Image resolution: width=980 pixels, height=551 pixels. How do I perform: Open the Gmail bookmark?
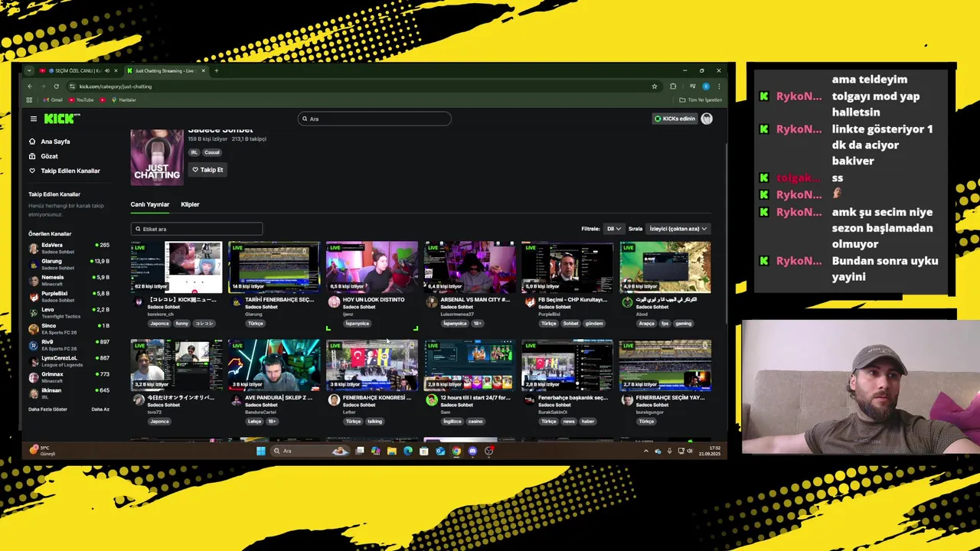pyautogui.click(x=53, y=99)
